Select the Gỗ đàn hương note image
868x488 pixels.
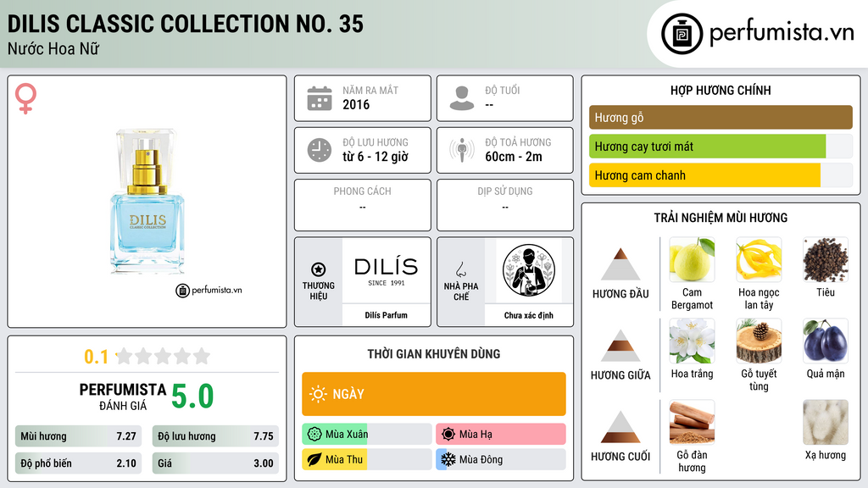click(x=692, y=422)
